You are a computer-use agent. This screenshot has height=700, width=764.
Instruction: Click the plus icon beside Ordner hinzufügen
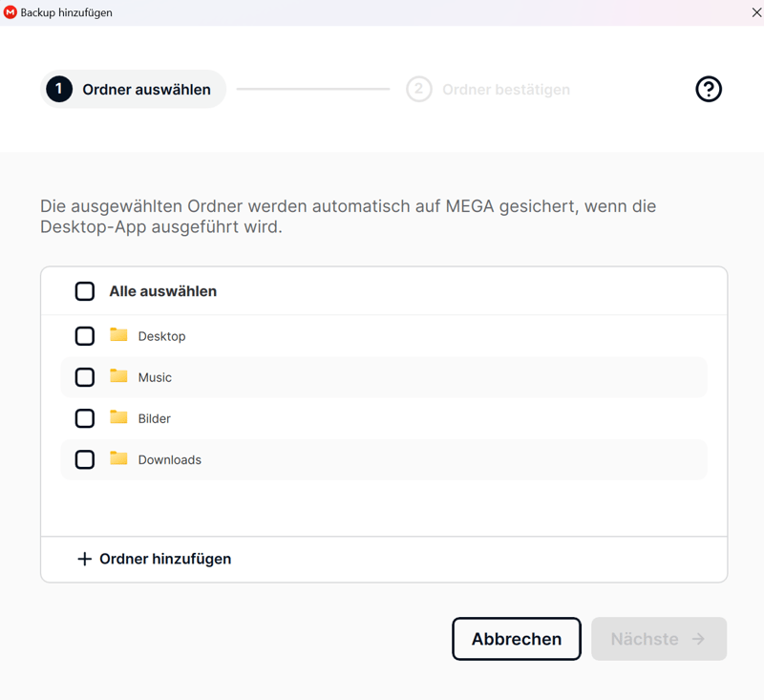84,559
